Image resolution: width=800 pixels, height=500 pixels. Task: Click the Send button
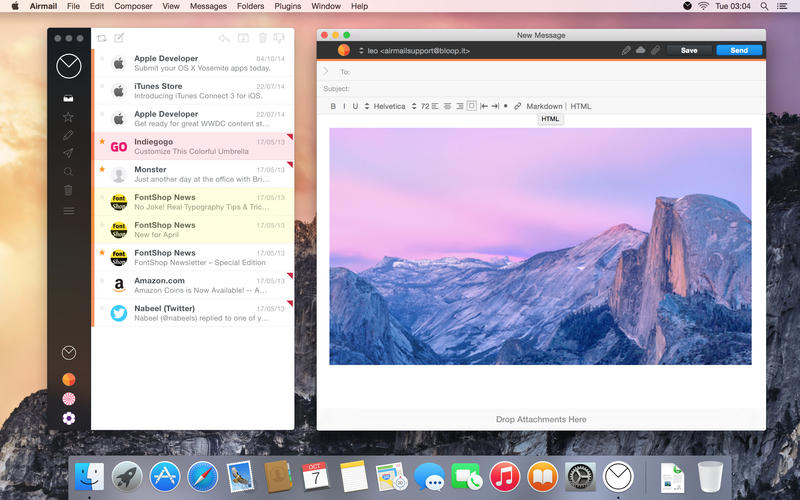tap(739, 50)
